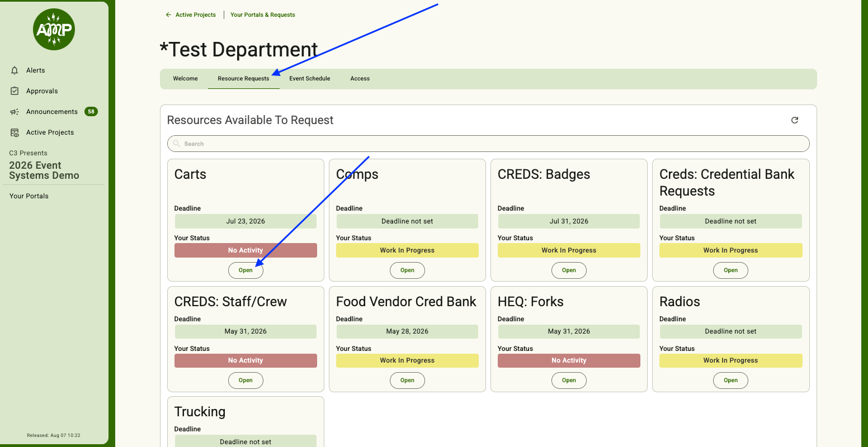Click Comps Work In Progress status
The image size is (868, 447).
click(407, 250)
